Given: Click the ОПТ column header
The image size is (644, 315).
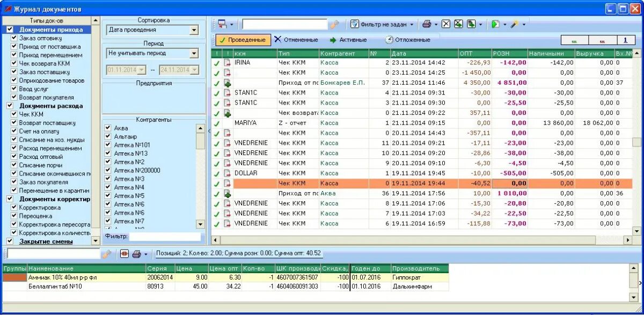Looking at the screenshot, I should tap(475, 54).
